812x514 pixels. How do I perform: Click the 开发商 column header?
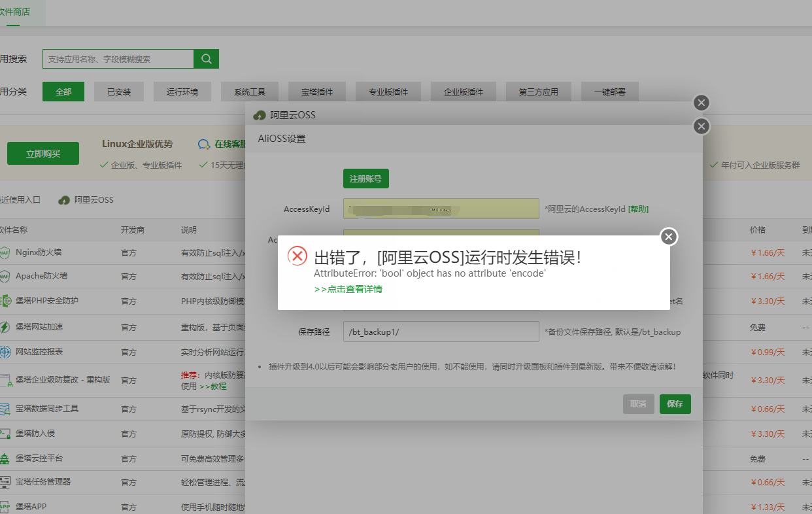[133, 230]
